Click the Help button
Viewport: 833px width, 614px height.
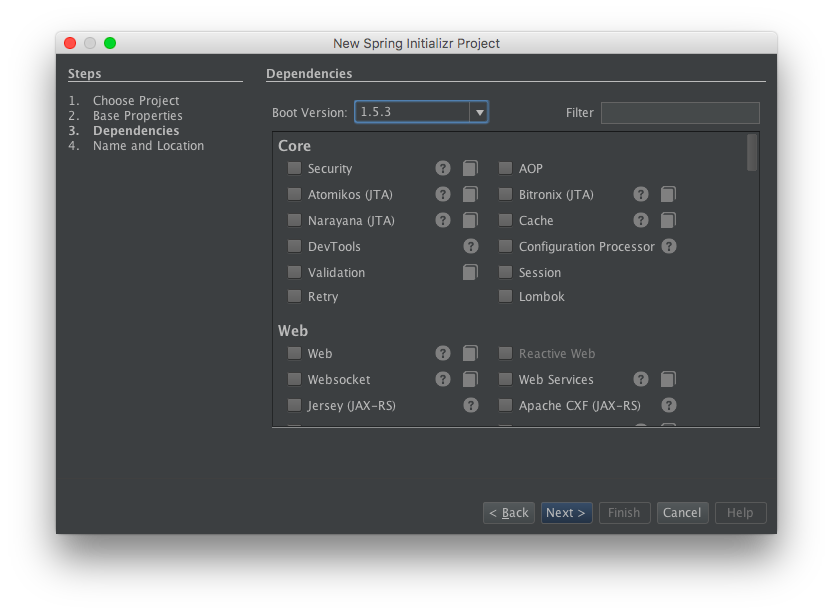click(x=741, y=513)
